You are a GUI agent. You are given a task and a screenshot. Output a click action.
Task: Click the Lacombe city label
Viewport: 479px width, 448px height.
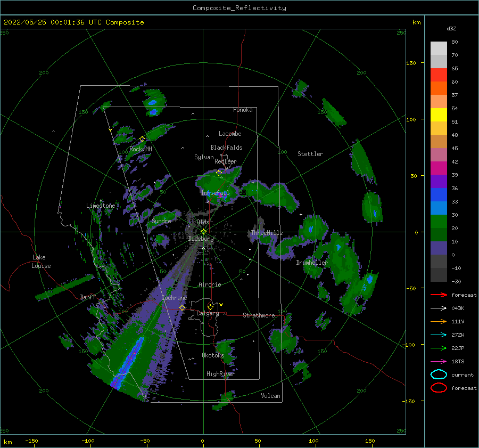[x=230, y=134]
